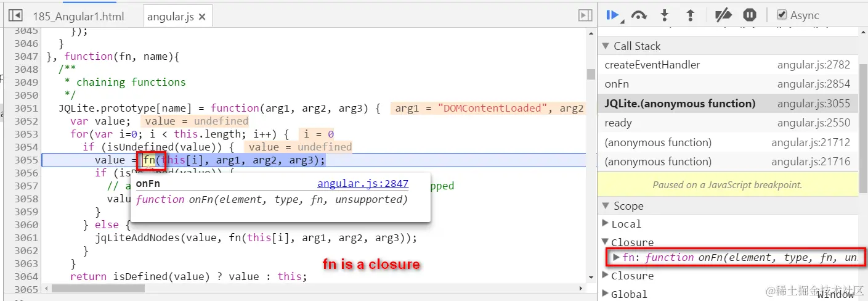Click jqLiteAddNodes code on line 3061
Viewport: 868px width, 301px height.
click(x=256, y=237)
